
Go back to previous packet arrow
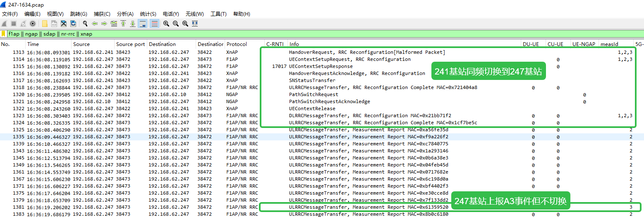[x=95, y=24]
